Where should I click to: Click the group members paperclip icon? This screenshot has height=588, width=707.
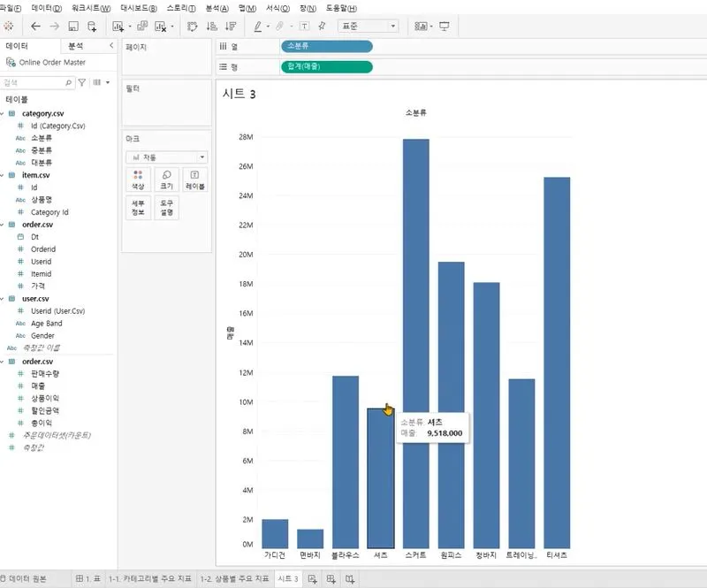pyautogui.click(x=280, y=27)
